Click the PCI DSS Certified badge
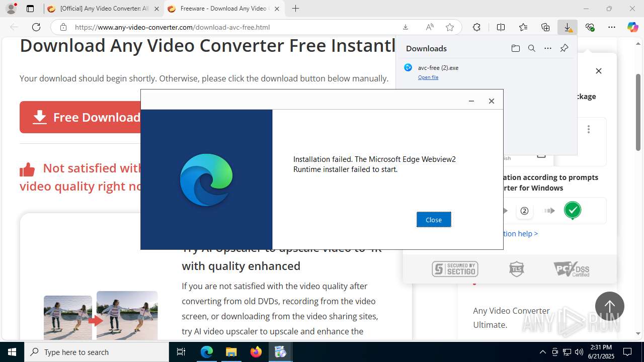This screenshot has height=362, width=644. 572,269
